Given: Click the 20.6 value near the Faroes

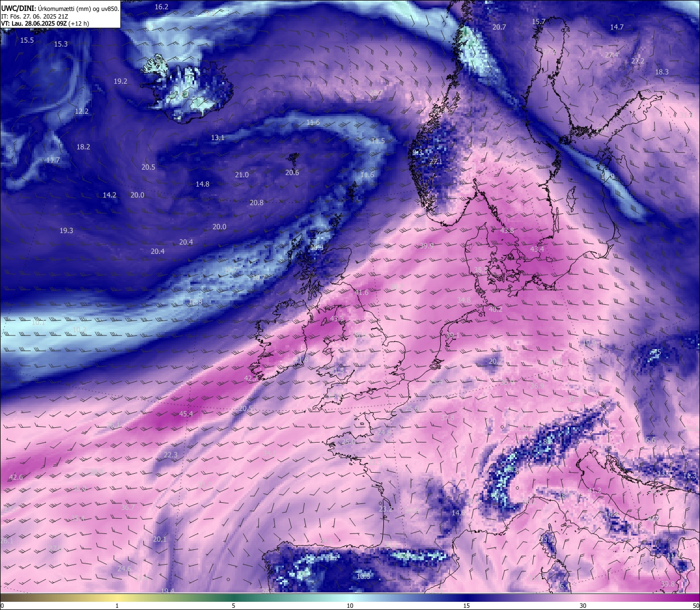Looking at the screenshot, I should click(x=292, y=173).
